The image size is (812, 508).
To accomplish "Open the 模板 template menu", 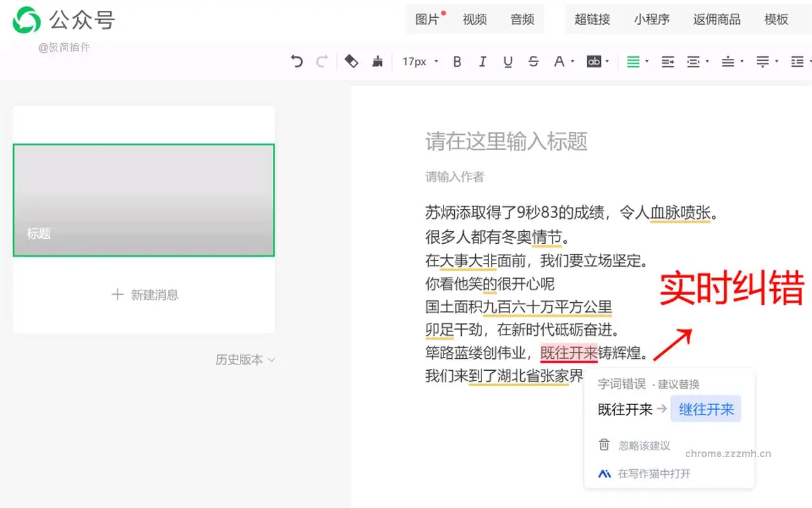I will point(776,20).
